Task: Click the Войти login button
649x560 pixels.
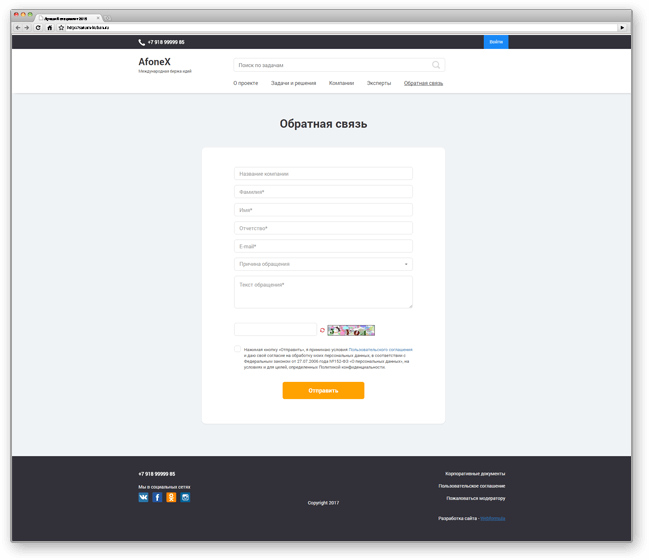Action: 496,42
